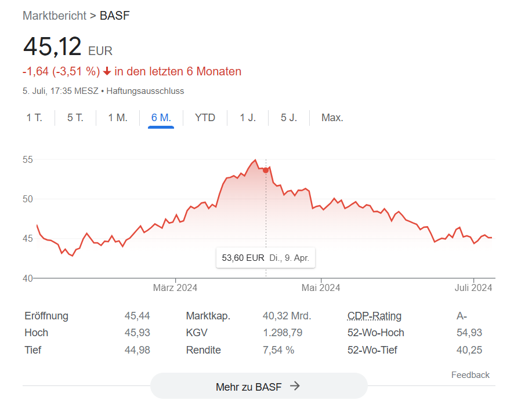This screenshot has width=532, height=404.
Task: Click the März 2024 axis label
Action: 175,287
